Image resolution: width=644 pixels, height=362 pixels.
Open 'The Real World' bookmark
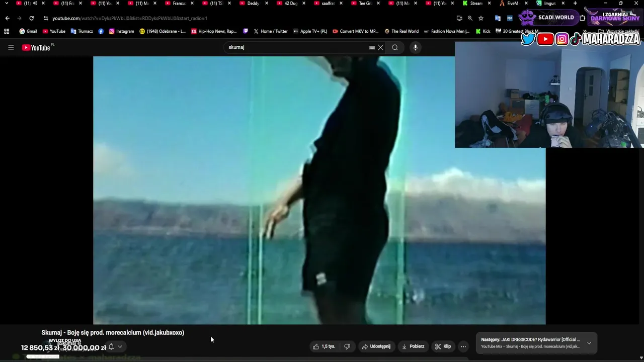tap(401, 31)
